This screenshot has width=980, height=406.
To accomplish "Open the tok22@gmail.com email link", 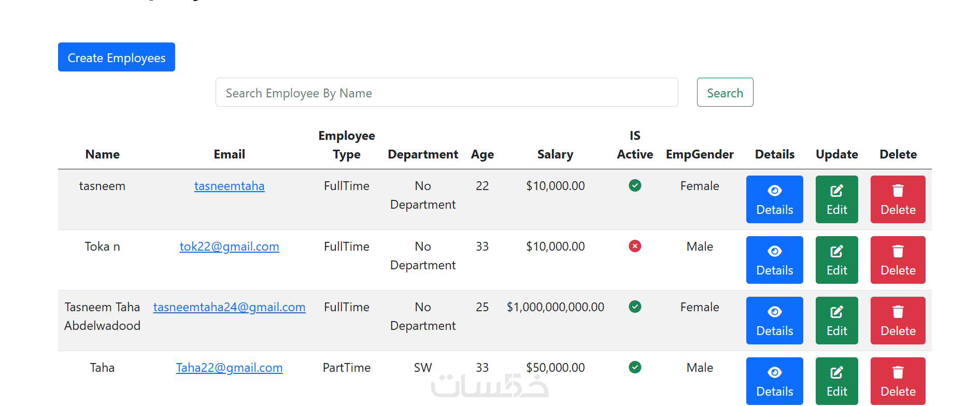I will 229,247.
